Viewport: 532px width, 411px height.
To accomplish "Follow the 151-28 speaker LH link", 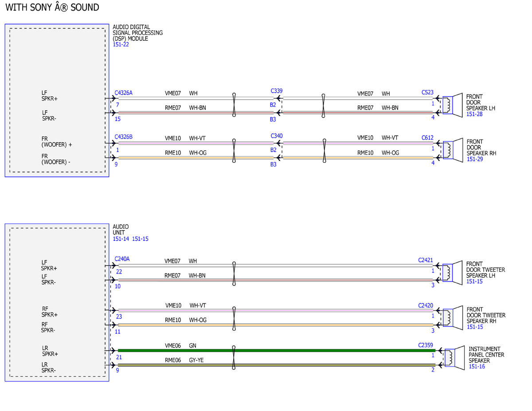I will click(x=474, y=114).
